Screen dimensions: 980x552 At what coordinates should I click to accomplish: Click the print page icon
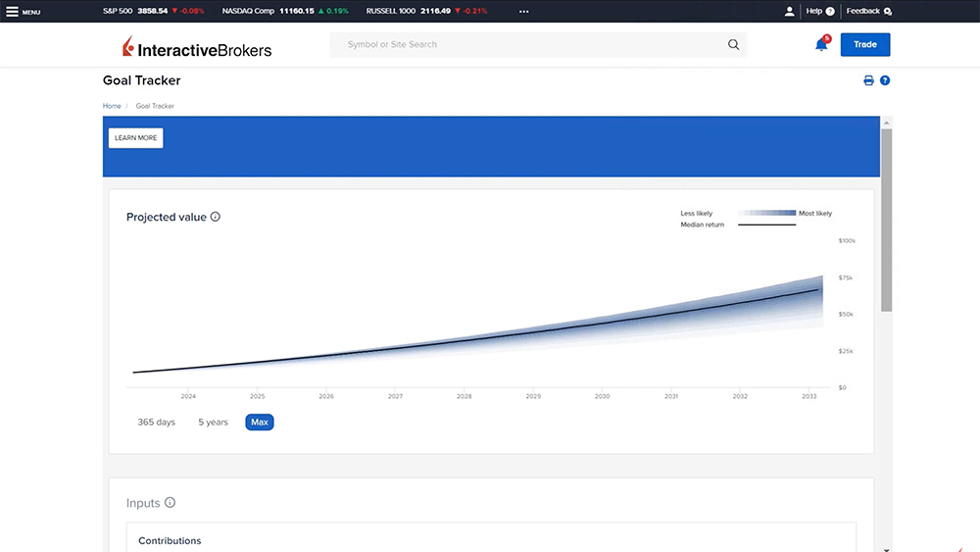868,80
